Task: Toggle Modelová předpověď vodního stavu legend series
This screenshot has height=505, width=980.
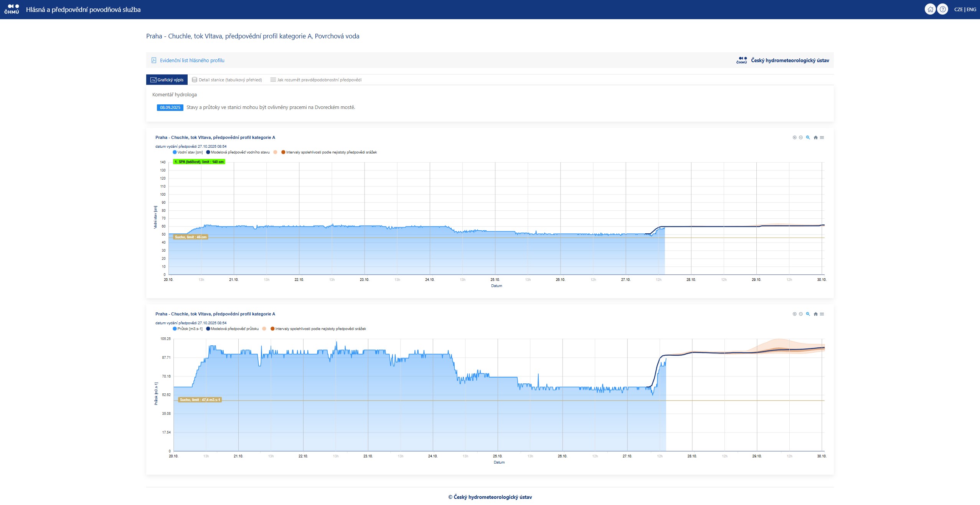Action: coord(240,152)
